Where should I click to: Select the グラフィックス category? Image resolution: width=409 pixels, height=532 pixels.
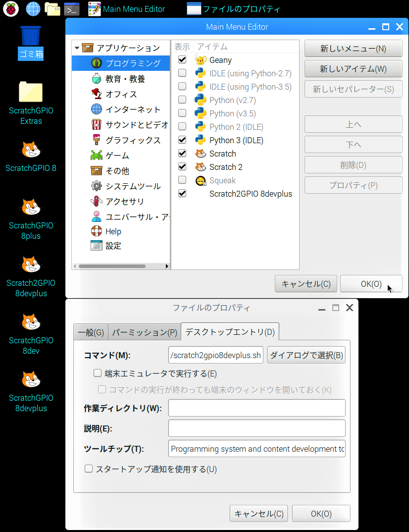[x=121, y=140]
